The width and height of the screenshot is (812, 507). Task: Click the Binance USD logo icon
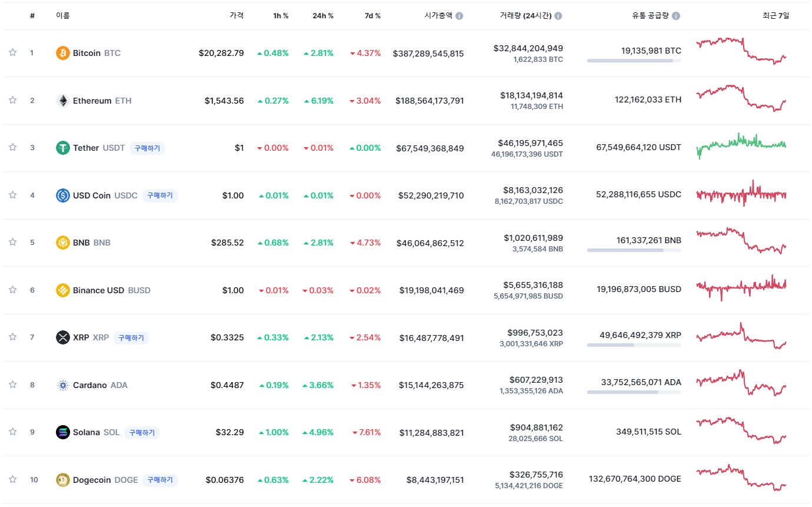coord(62,290)
